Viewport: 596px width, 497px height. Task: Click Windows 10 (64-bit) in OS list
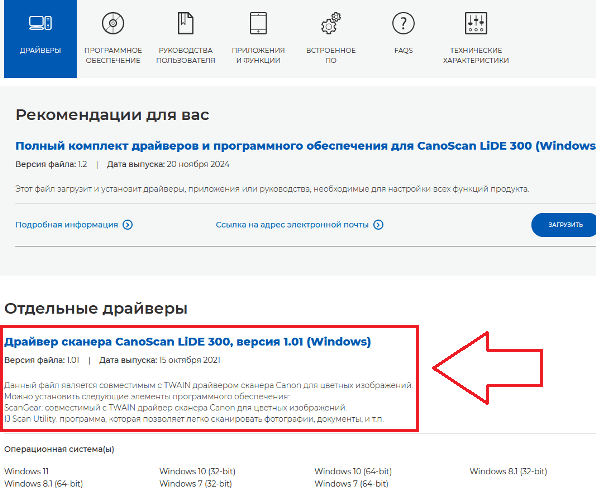coord(353,471)
